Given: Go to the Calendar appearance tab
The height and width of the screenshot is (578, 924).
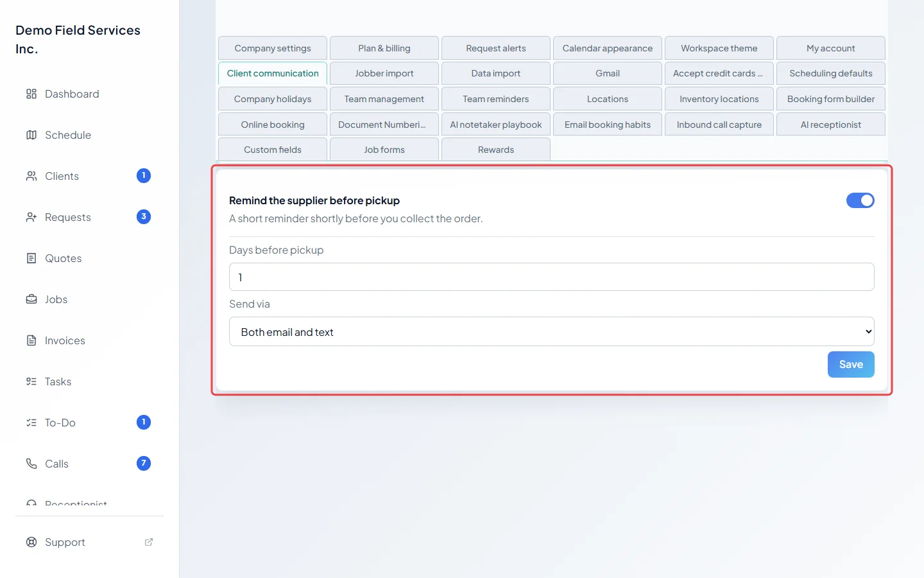Looking at the screenshot, I should coord(608,48).
